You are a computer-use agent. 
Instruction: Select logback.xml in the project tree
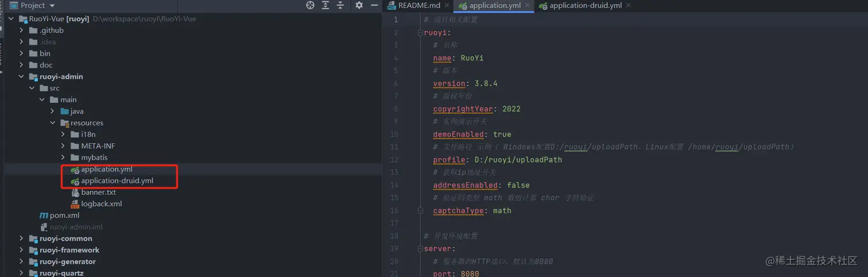101,204
